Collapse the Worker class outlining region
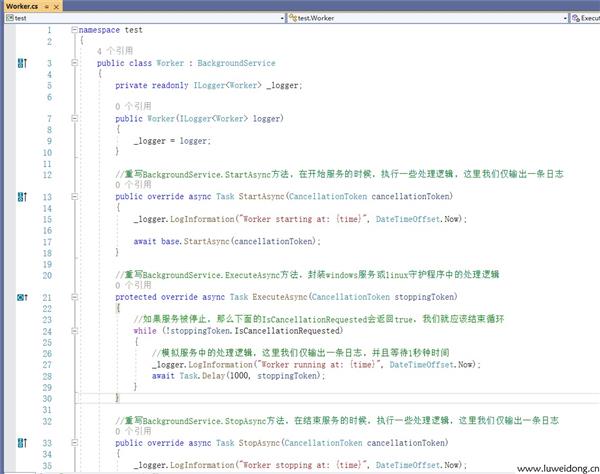This screenshot has width=600, height=474. [x=74, y=63]
